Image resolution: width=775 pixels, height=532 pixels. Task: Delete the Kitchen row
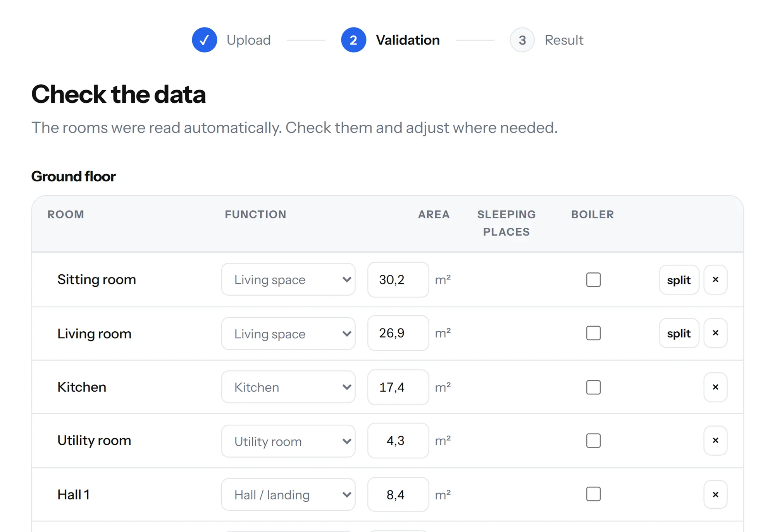point(715,387)
